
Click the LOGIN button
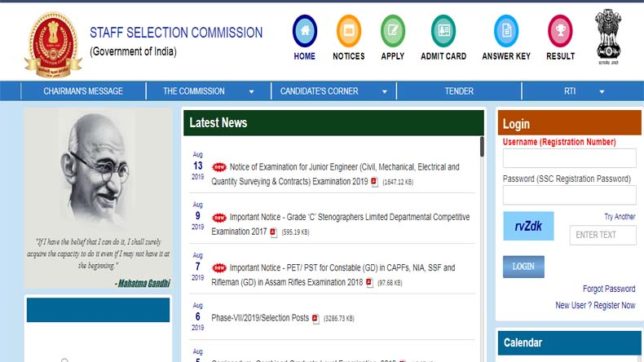click(x=524, y=267)
